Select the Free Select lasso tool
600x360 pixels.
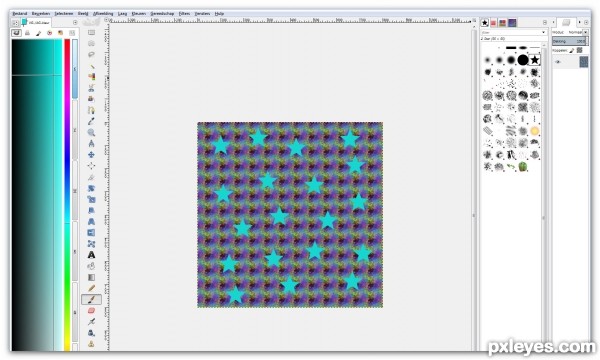click(91, 55)
